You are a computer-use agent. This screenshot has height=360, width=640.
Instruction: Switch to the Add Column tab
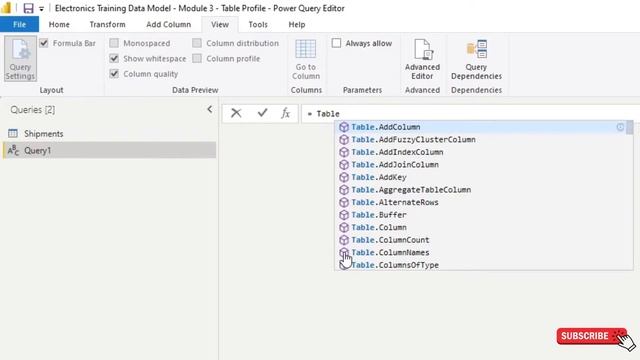(169, 24)
